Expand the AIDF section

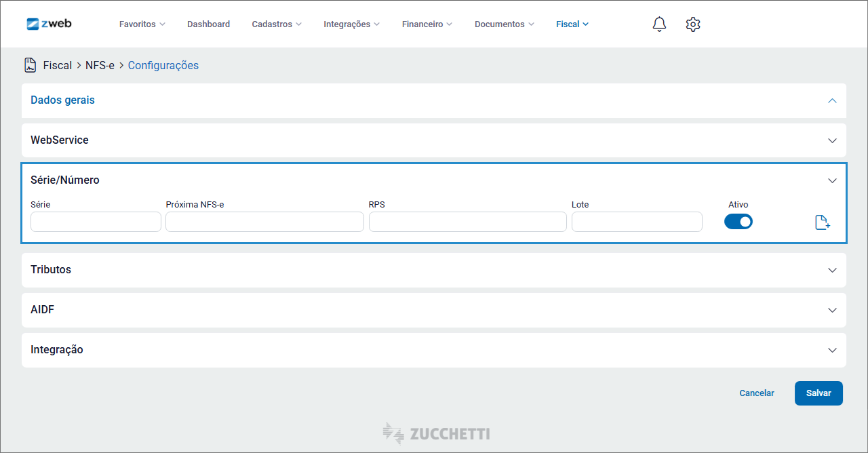[x=832, y=310]
